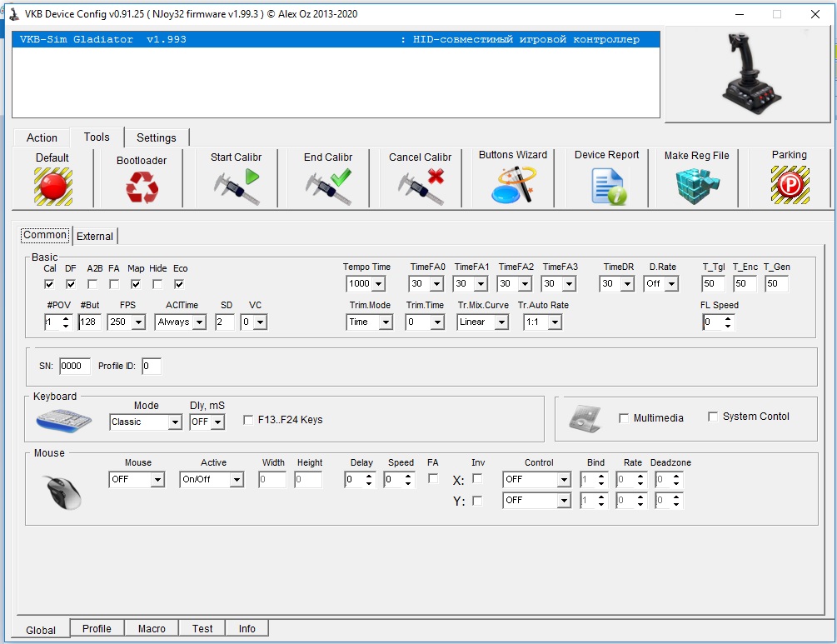Screen dimensions: 837x644
Task: Enable the System Contol checkbox
Action: 713,417
